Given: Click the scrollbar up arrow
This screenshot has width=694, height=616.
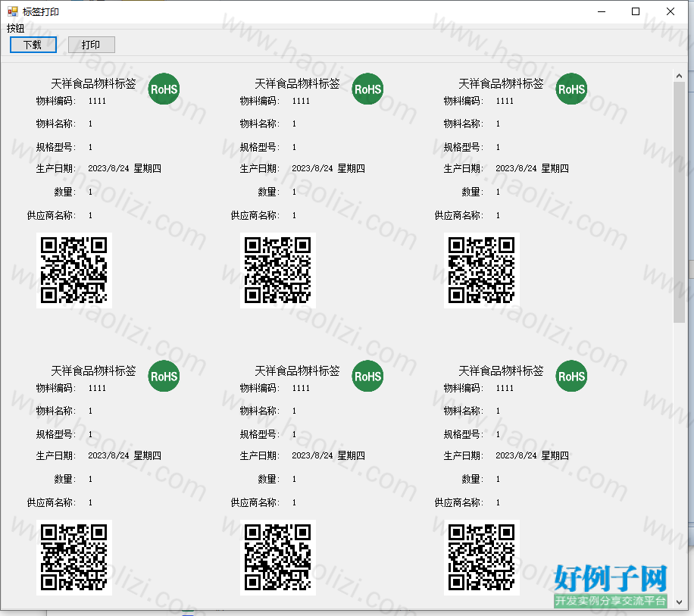Looking at the screenshot, I should [680, 76].
